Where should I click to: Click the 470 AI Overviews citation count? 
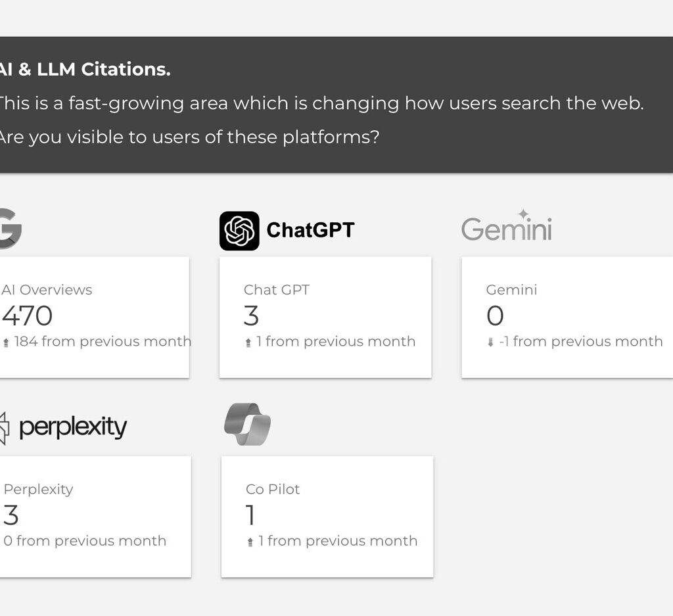pos(27,316)
